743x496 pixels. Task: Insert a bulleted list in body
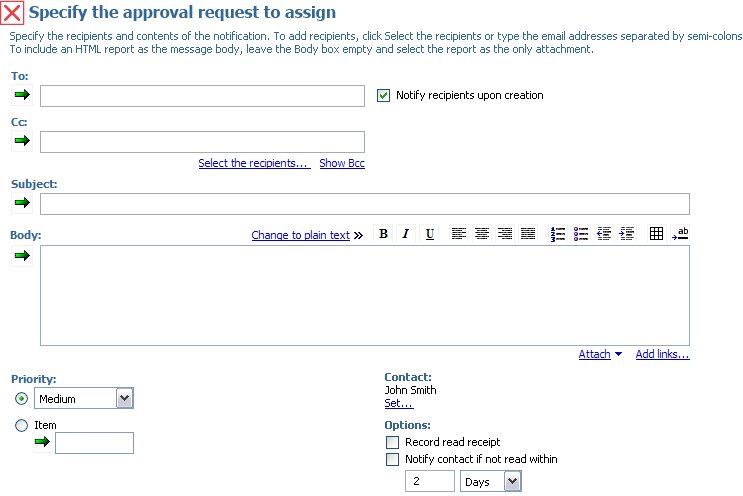581,234
